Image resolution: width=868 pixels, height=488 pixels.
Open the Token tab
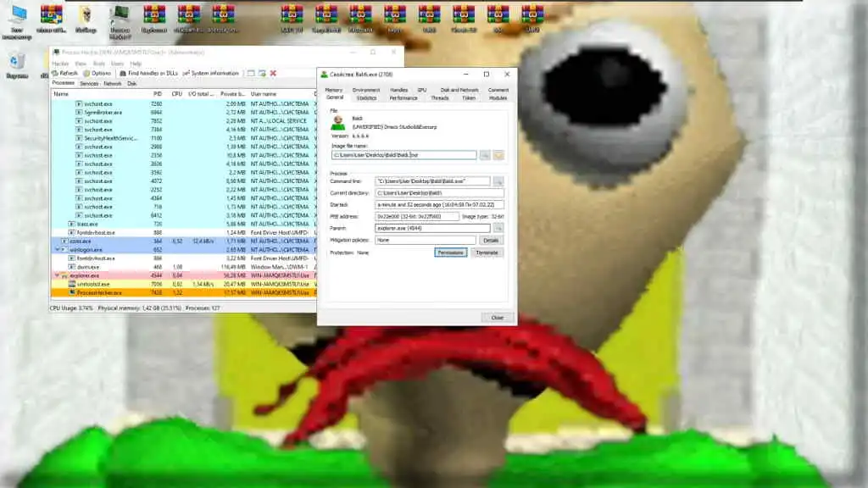pyautogui.click(x=469, y=98)
